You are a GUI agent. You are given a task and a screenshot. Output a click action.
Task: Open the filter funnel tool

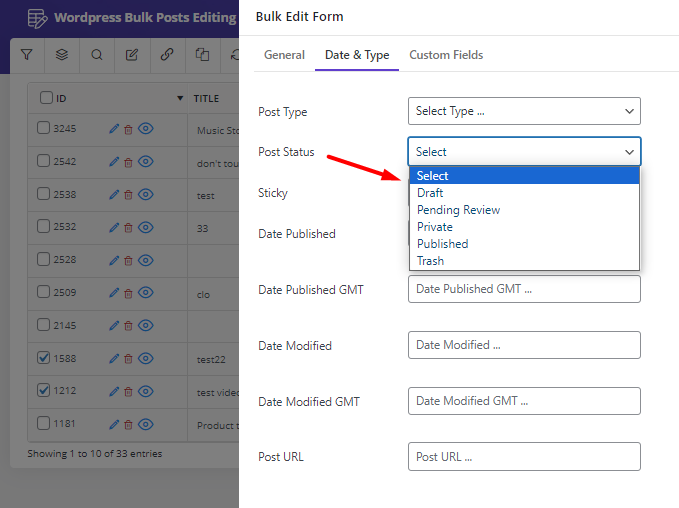point(27,55)
